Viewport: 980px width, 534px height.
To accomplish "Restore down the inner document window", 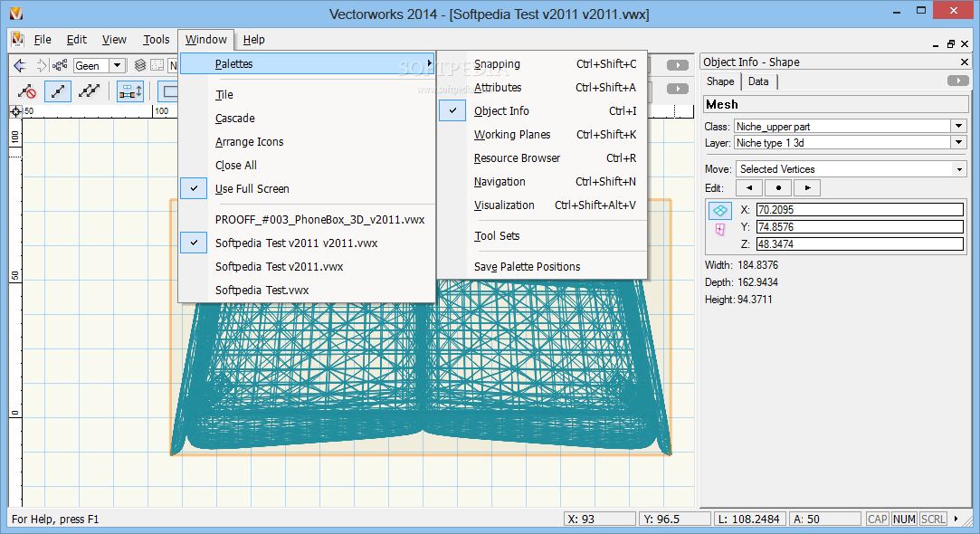I will coord(951,43).
